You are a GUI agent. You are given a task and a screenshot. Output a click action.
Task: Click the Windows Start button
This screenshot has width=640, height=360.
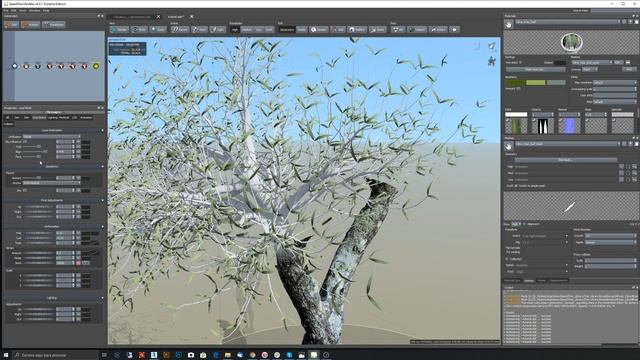(x=6, y=355)
